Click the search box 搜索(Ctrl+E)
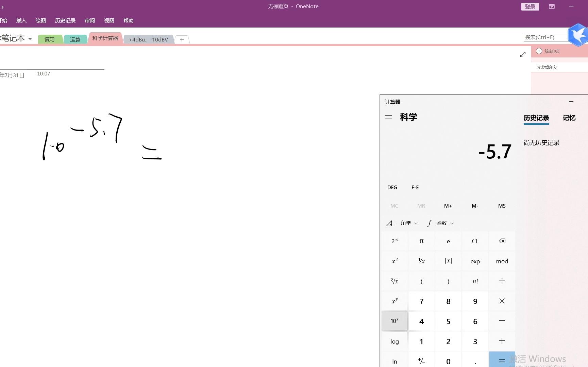The height and width of the screenshot is (367, 588). pos(546,37)
